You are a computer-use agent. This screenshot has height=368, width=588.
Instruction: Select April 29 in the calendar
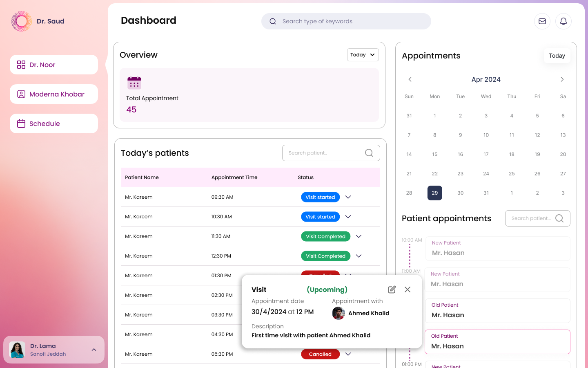(x=435, y=193)
